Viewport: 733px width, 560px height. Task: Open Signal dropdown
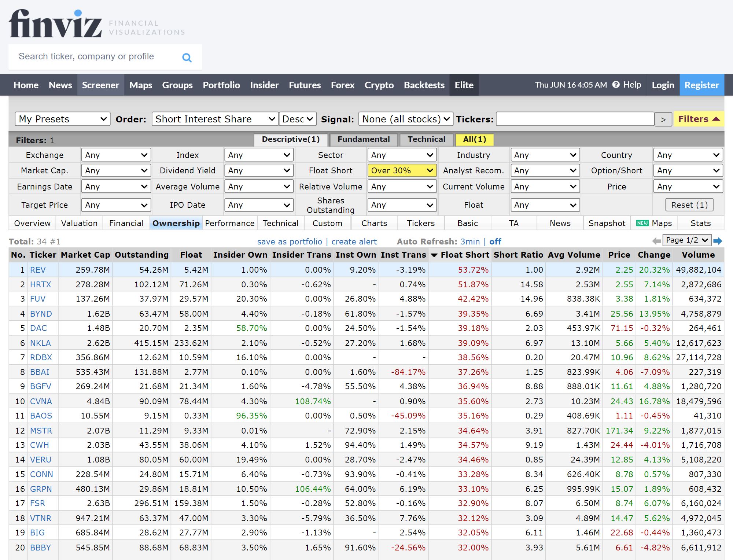(x=406, y=119)
